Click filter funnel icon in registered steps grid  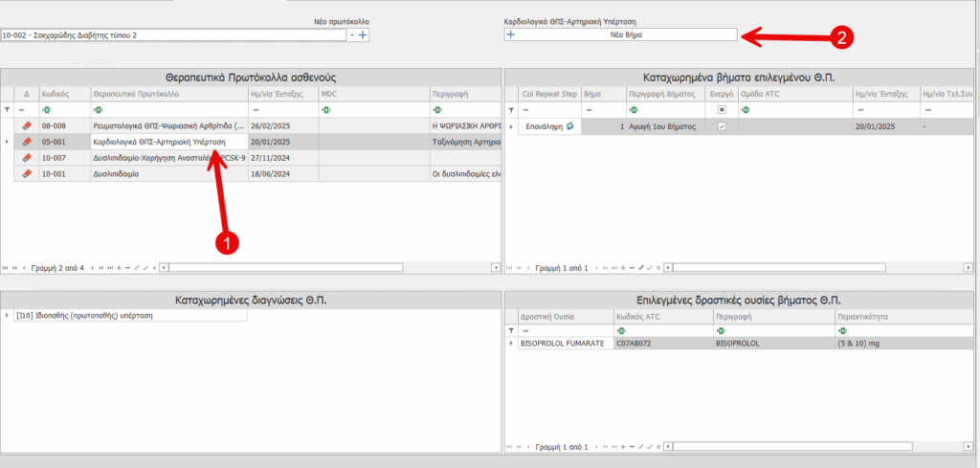[x=510, y=110]
